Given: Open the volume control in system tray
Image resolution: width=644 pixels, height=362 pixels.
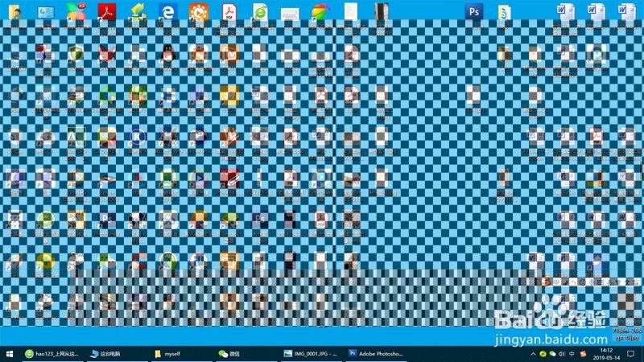Looking at the screenshot, I should click(x=562, y=354).
